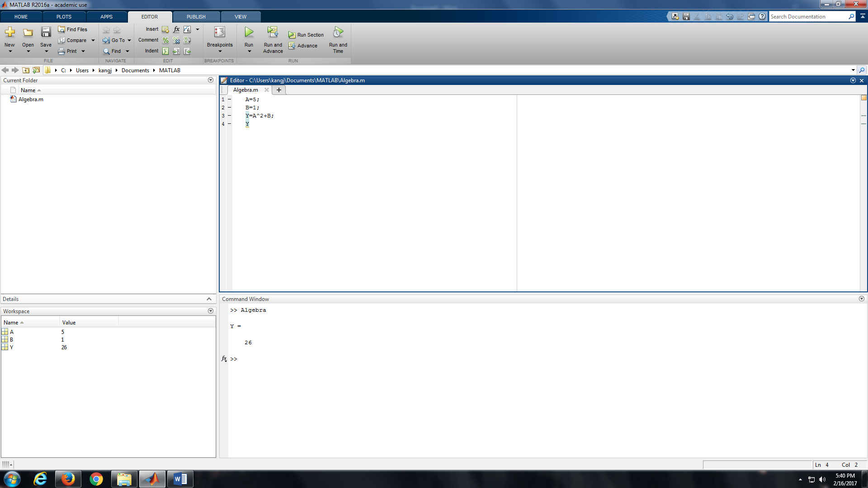Screen dimensions: 868x488
Task: Collapse the Details panel
Action: coord(209,299)
